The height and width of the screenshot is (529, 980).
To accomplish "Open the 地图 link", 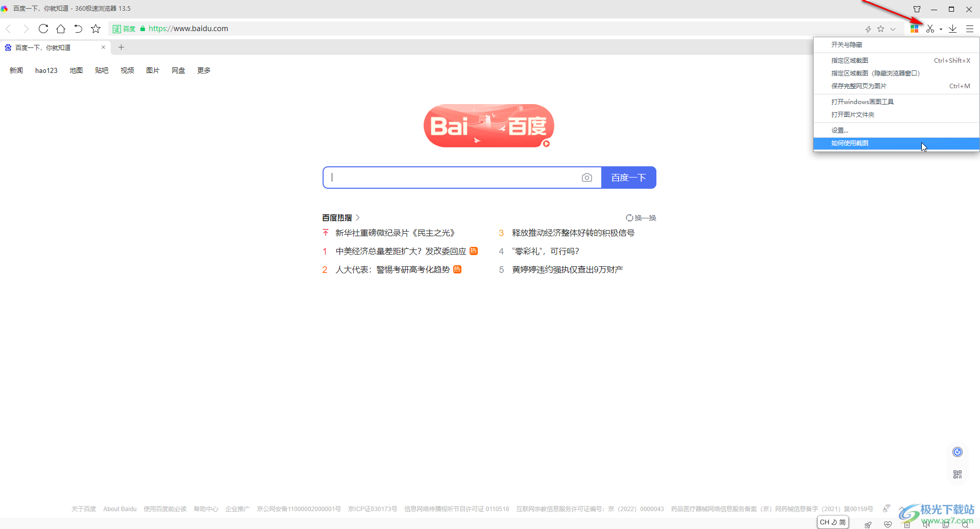I will tap(76, 70).
